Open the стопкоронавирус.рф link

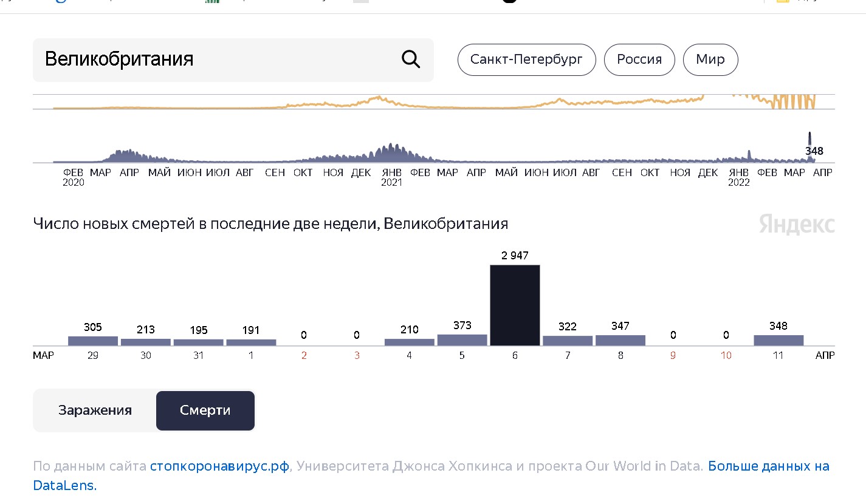coord(219,466)
